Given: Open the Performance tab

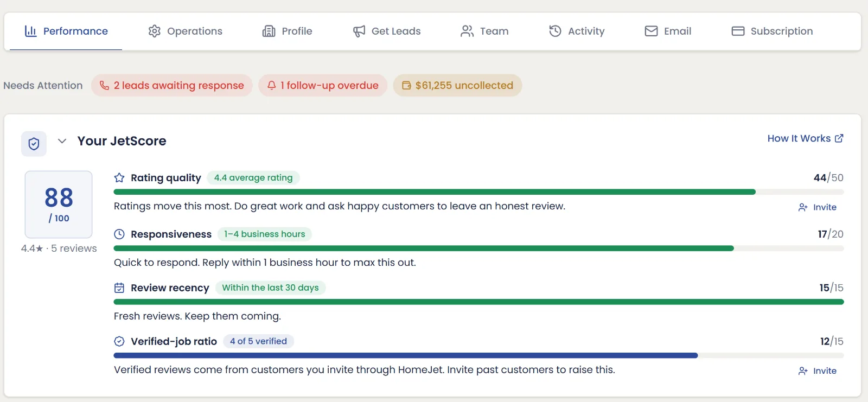Looking at the screenshot, I should click(66, 31).
